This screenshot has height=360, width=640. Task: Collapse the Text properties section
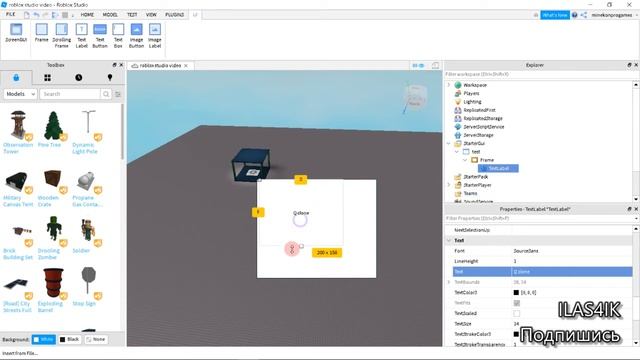coord(449,240)
